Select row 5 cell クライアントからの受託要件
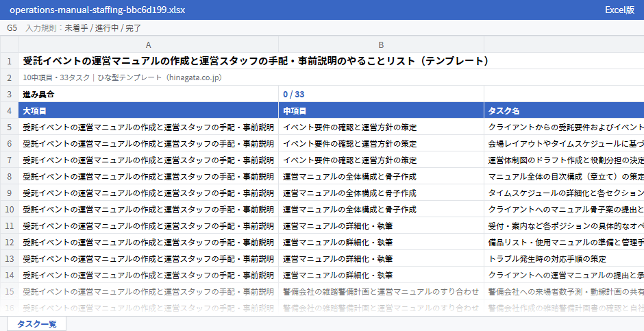The width and height of the screenshot is (644, 331). coord(564,127)
